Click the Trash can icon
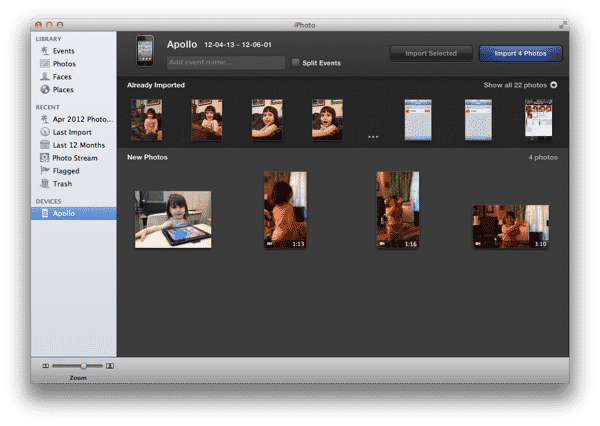 point(45,183)
